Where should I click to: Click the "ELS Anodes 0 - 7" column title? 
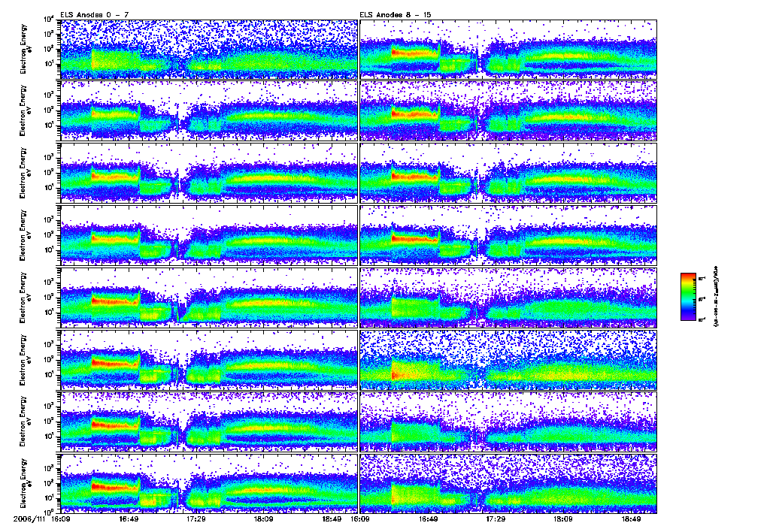[x=94, y=15]
